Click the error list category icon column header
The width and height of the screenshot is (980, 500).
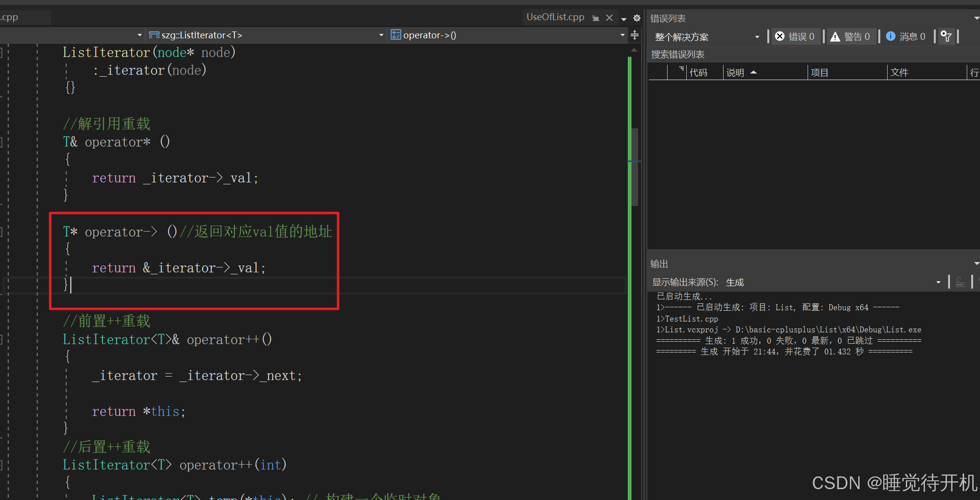pos(677,72)
